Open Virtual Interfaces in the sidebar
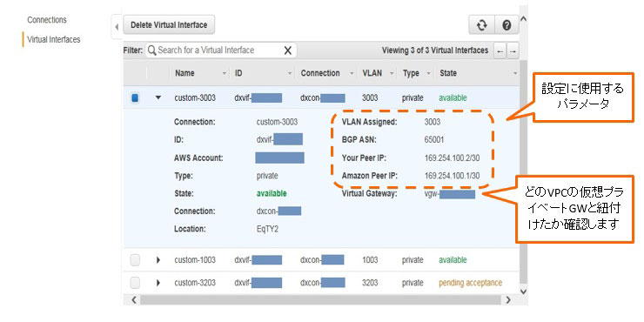The image size is (644, 322). 53,40
